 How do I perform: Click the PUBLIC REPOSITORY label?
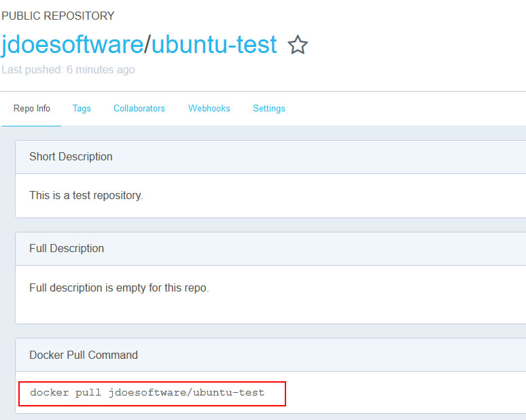pyautogui.click(x=58, y=16)
